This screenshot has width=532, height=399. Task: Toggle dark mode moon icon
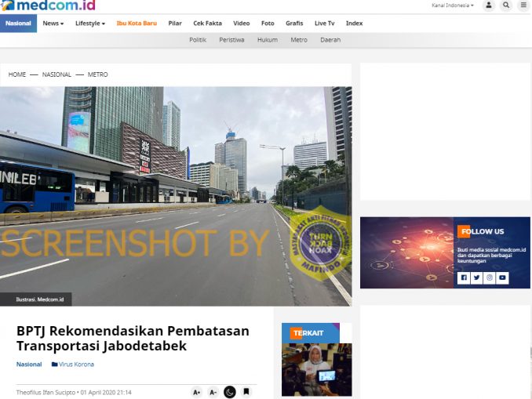pos(230,392)
